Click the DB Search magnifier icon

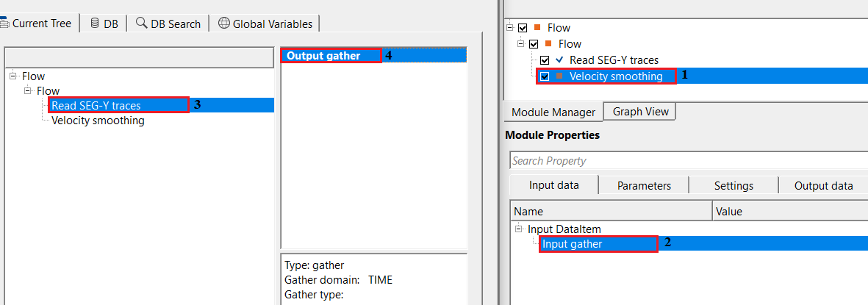(x=141, y=24)
